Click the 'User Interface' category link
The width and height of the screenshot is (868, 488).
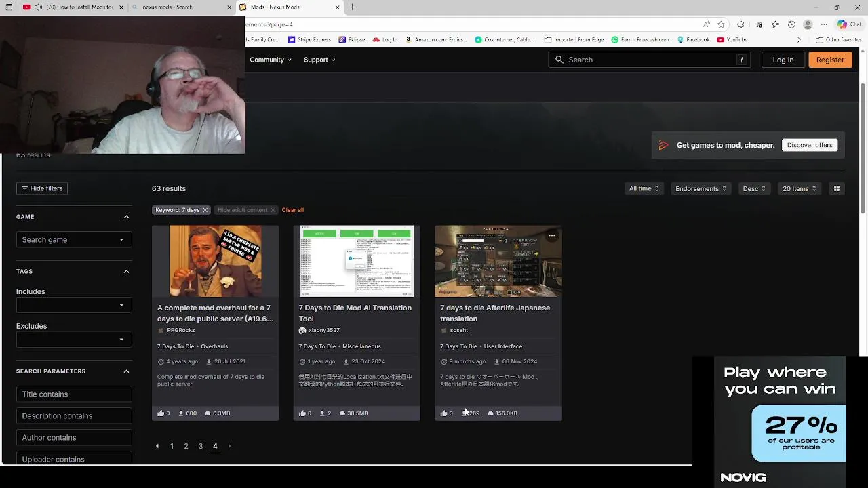[x=503, y=346]
